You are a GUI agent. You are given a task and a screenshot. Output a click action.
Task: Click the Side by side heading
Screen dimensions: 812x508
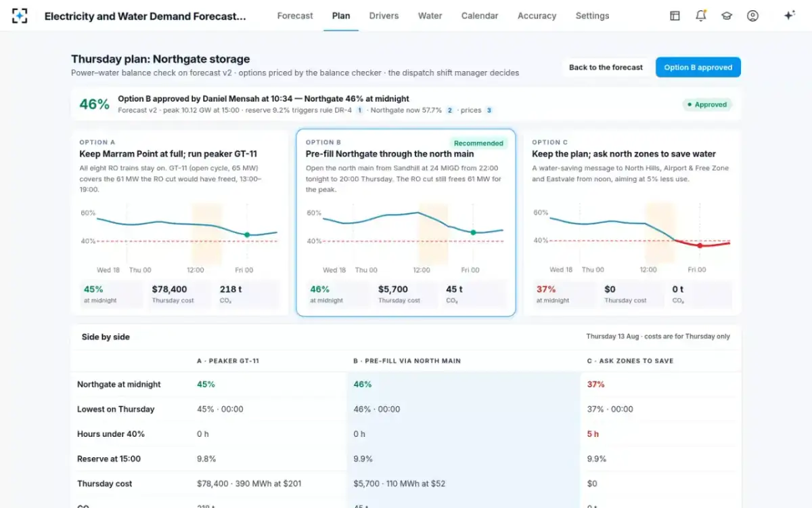[x=106, y=337]
